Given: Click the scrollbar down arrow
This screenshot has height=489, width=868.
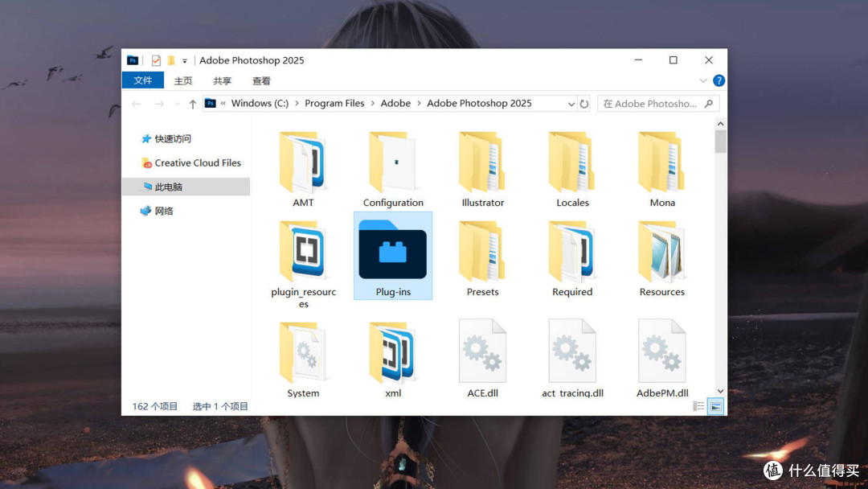Looking at the screenshot, I should [x=720, y=391].
